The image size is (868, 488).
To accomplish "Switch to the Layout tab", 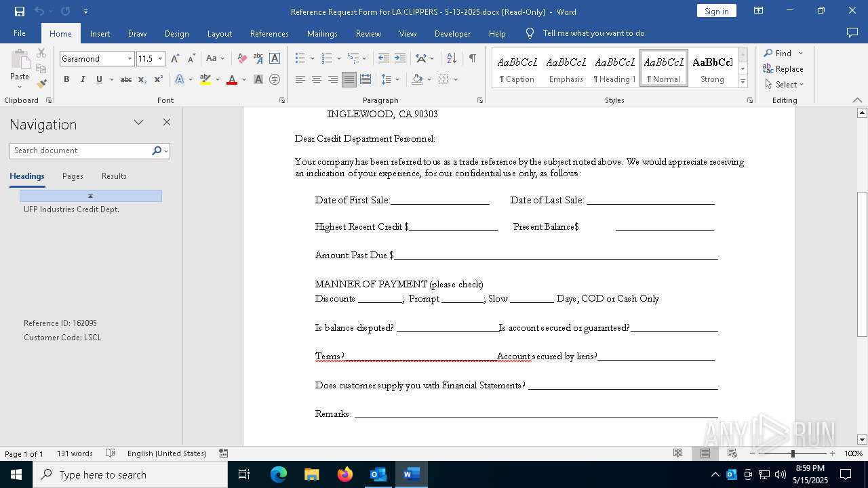I will [219, 33].
